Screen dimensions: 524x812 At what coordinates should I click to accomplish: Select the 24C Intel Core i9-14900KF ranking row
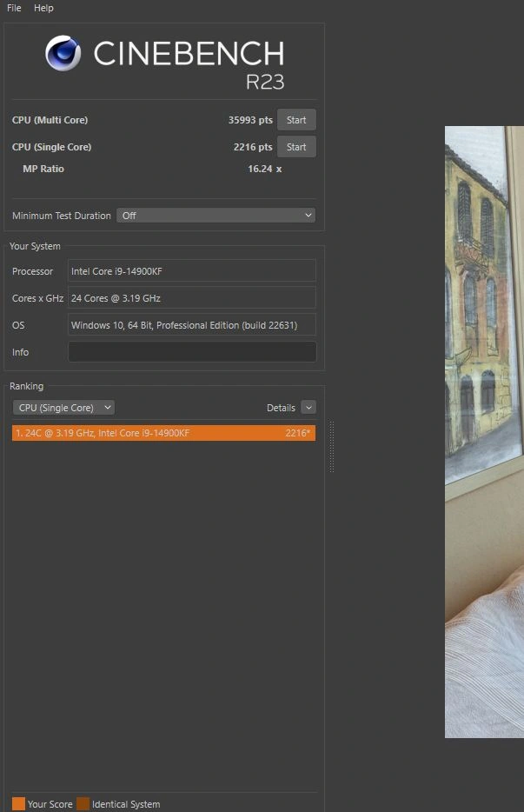163,433
